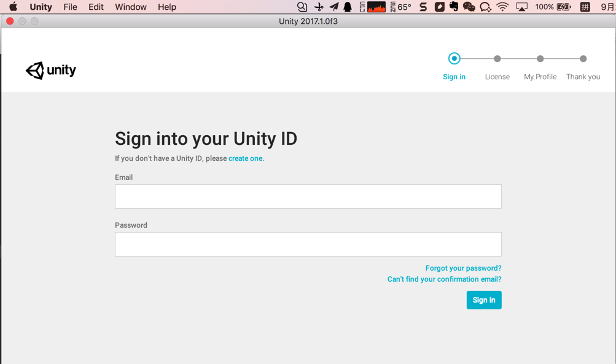The width and height of the screenshot is (616, 364).
Task: Click the License step label
Action: [x=497, y=77]
